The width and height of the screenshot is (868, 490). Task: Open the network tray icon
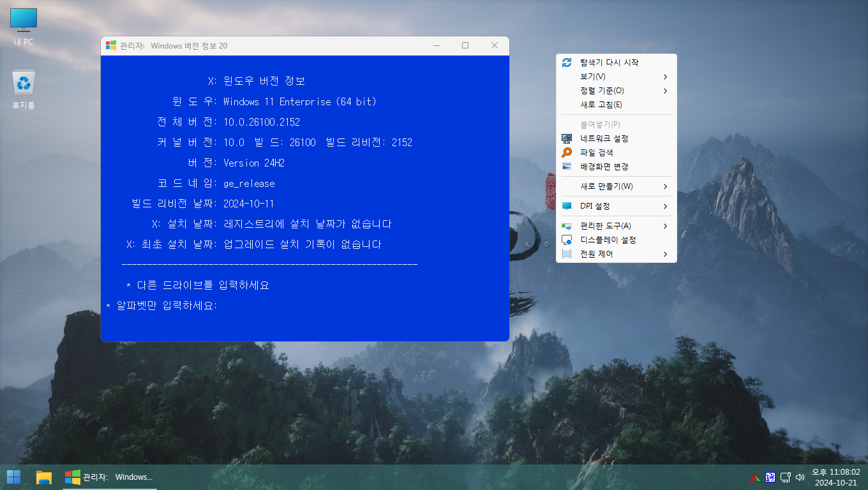(786, 477)
